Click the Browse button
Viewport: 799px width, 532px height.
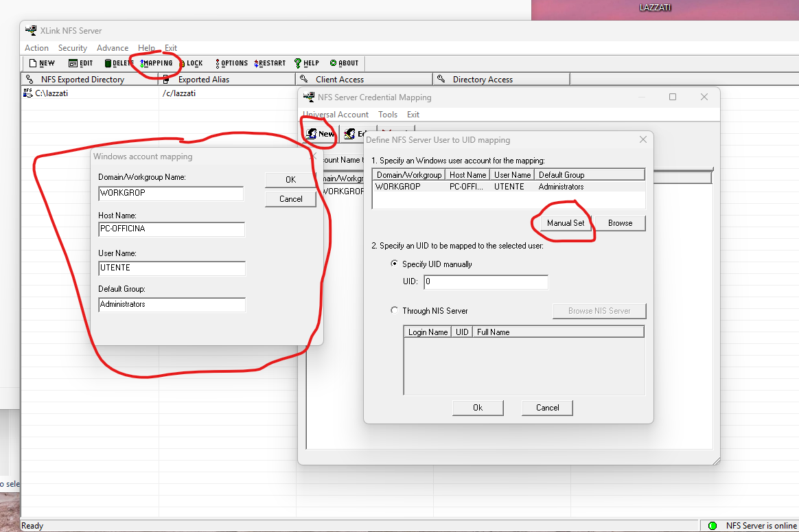(x=620, y=223)
